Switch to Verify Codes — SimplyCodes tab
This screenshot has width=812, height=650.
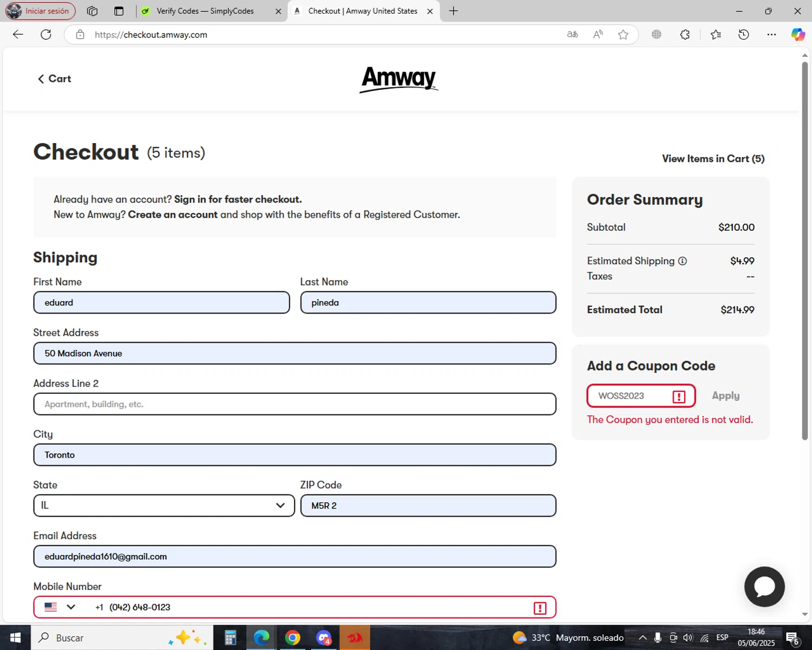coord(205,11)
